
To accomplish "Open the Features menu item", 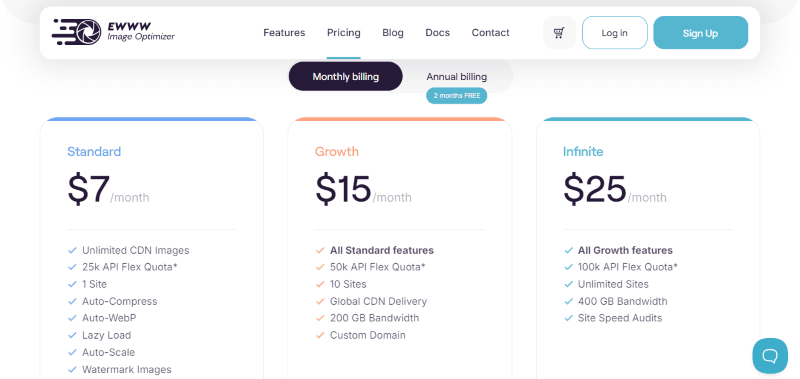I will coord(284,33).
